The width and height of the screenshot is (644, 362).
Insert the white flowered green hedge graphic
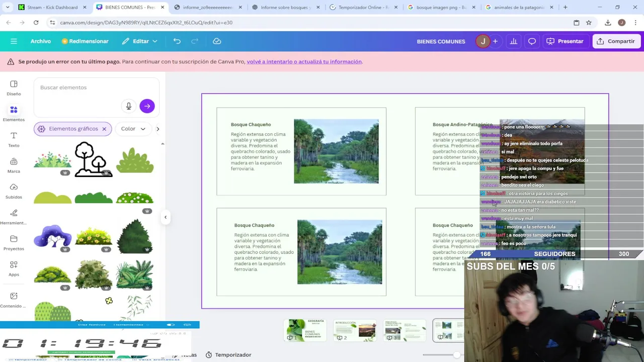(135, 198)
